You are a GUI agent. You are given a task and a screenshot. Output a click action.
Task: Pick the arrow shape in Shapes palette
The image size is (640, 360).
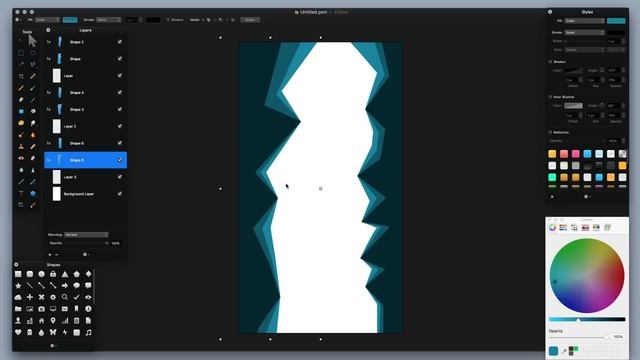pos(65,286)
